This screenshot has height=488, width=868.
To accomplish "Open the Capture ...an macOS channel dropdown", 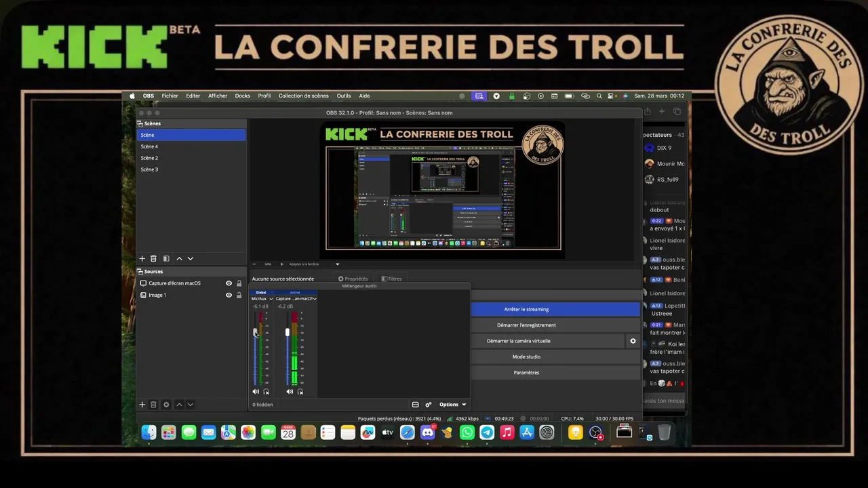I will tap(315, 299).
